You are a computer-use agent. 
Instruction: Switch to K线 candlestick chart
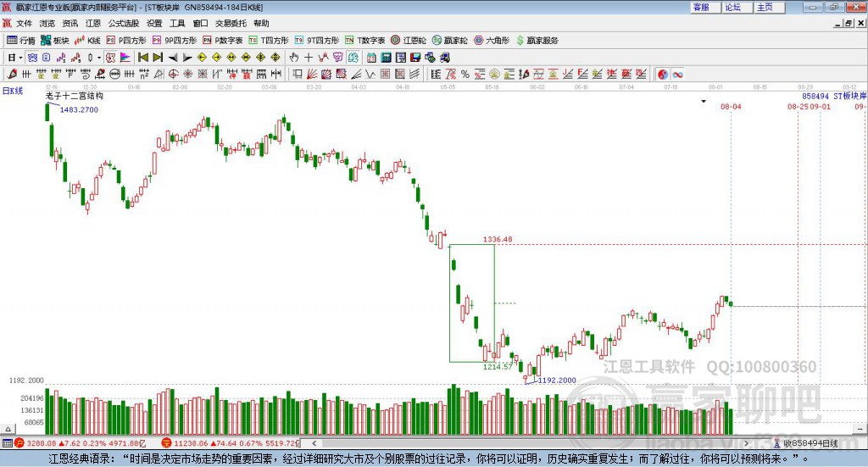pos(87,41)
